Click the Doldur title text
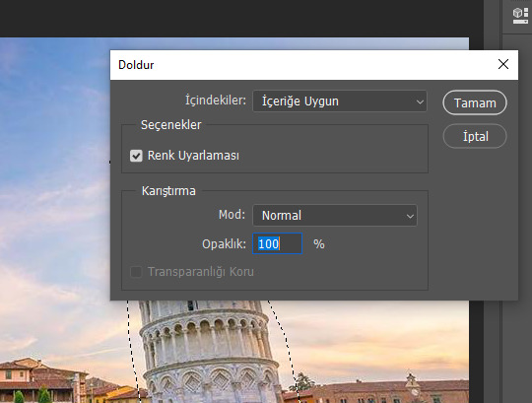The width and height of the screenshot is (532, 403). (136, 65)
